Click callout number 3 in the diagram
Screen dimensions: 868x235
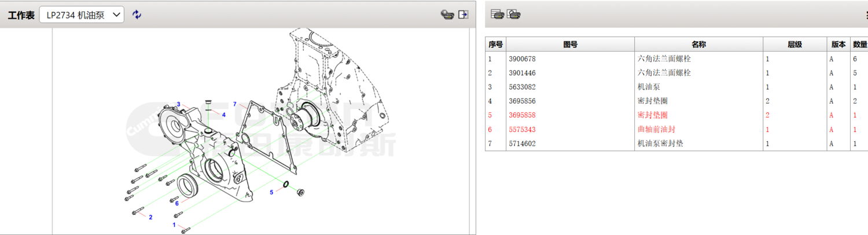coord(179,104)
